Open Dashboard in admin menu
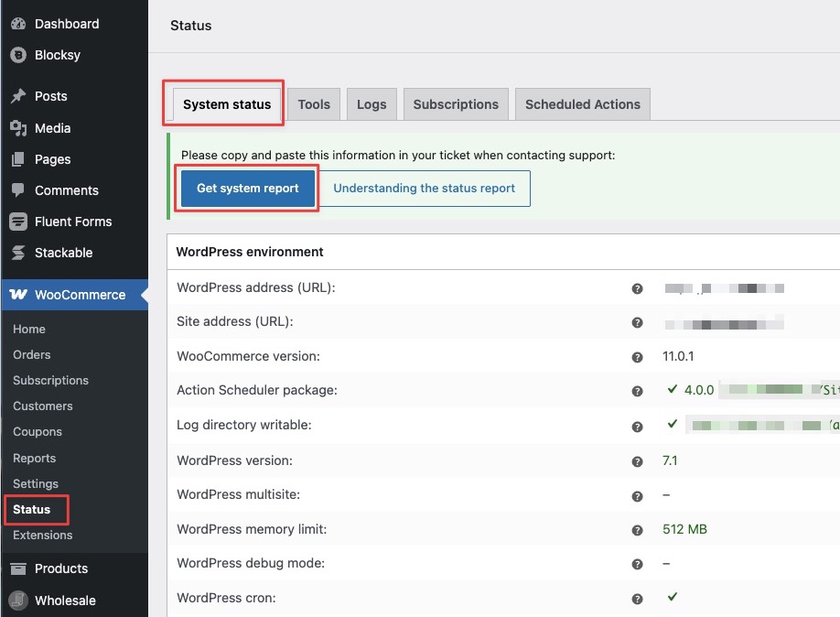 pyautogui.click(x=67, y=24)
